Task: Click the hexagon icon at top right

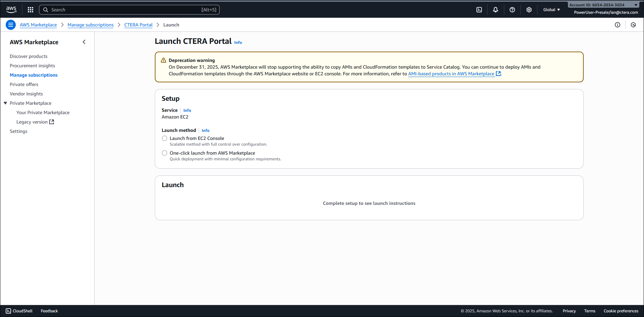Action: 633,25
